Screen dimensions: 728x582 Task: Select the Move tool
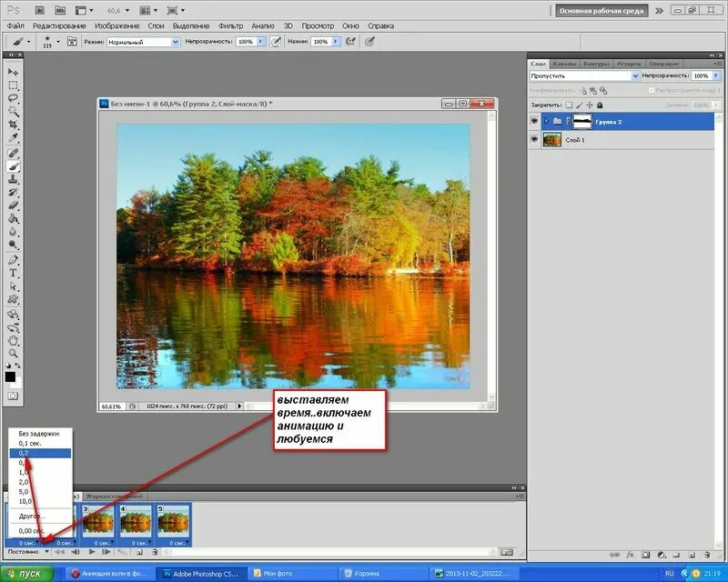pyautogui.click(x=13, y=72)
